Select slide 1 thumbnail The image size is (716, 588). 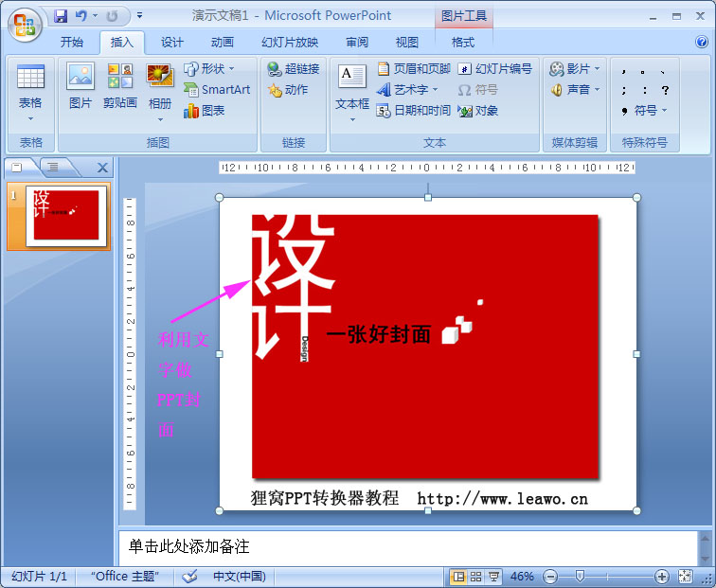(65, 216)
